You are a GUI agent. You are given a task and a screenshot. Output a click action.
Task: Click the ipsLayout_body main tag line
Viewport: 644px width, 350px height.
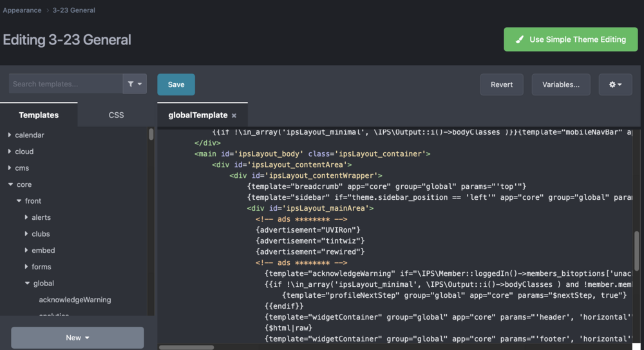pyautogui.click(x=312, y=154)
